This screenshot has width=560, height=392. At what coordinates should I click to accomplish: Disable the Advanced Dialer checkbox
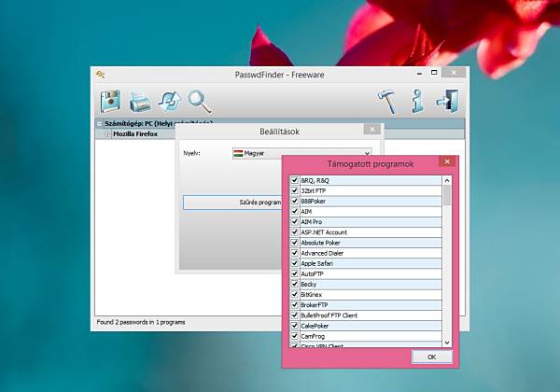(x=294, y=253)
